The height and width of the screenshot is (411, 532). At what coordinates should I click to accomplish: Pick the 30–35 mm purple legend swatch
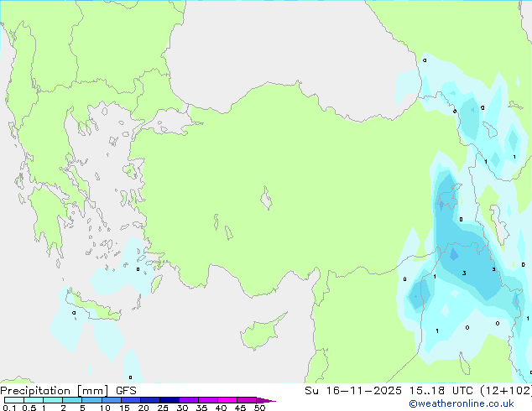pos(188,400)
